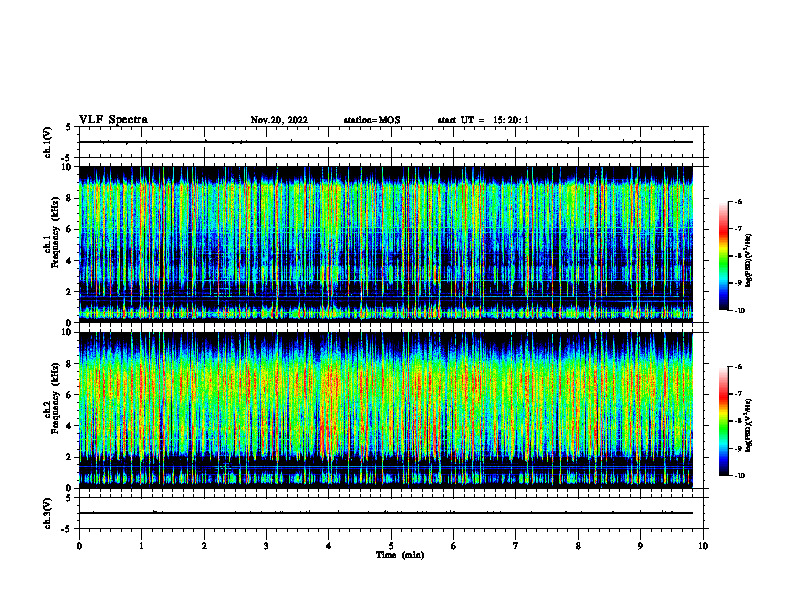Viewport: 792px width, 612px height.
Task: Click the time axis tick label "4"
Action: [329, 546]
